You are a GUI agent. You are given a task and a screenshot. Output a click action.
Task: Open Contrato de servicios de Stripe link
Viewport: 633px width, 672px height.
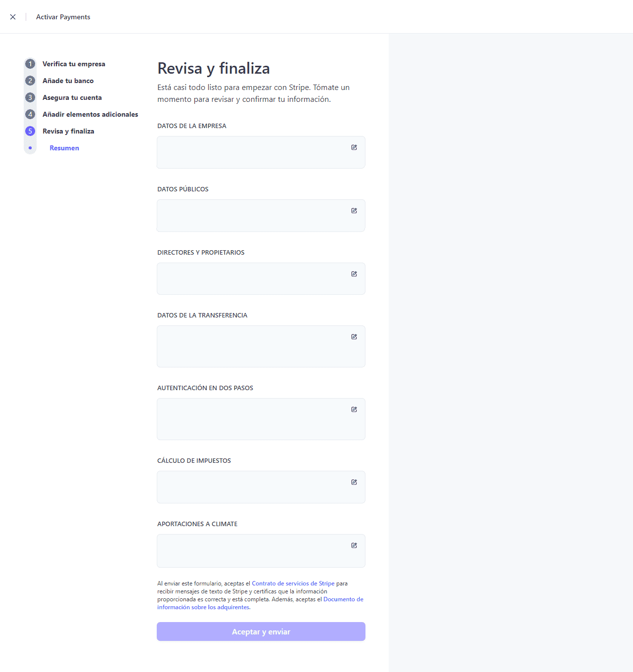tap(293, 583)
